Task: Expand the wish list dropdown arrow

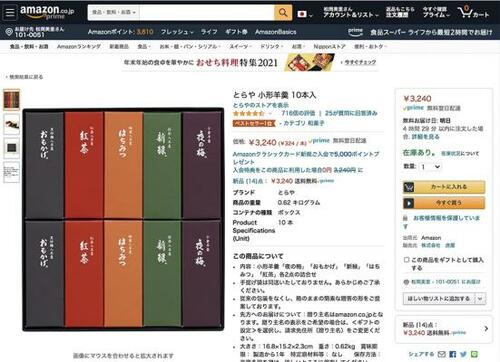Action: [x=480, y=299]
